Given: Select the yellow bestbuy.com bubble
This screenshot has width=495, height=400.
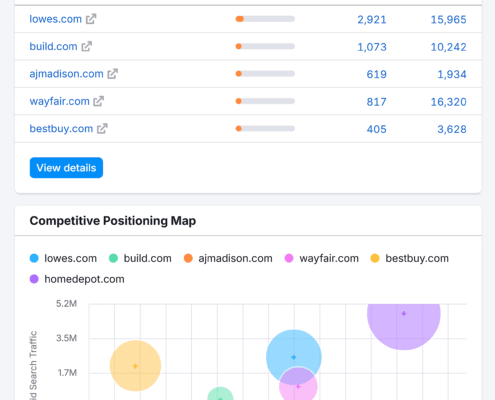Looking at the screenshot, I should [135, 366].
